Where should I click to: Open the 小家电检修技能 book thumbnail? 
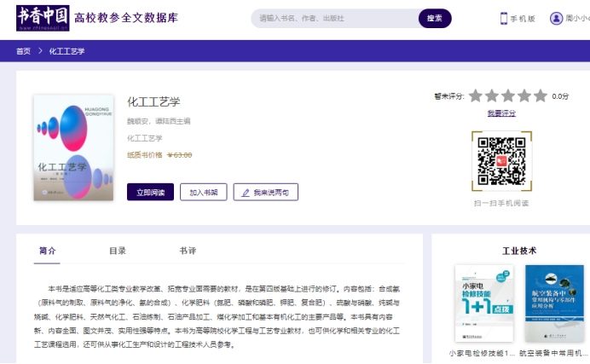(x=483, y=304)
